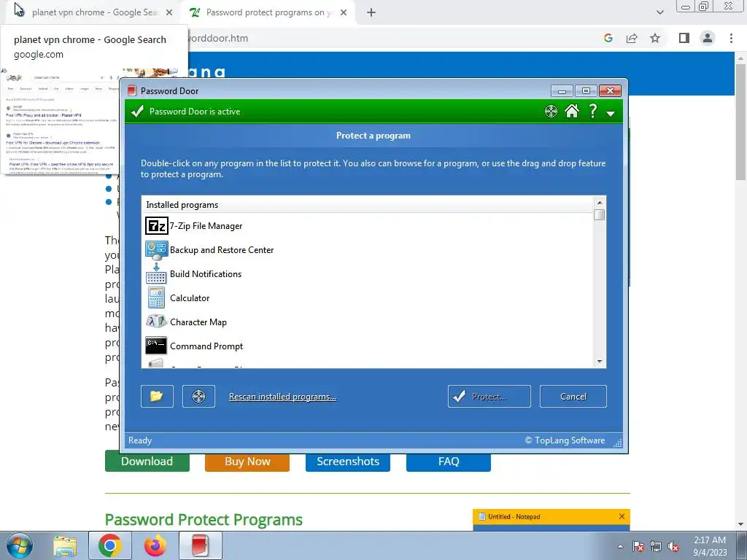Viewport: 747px width, 560px height.
Task: Open the Windows Start button
Action: pos(19,545)
